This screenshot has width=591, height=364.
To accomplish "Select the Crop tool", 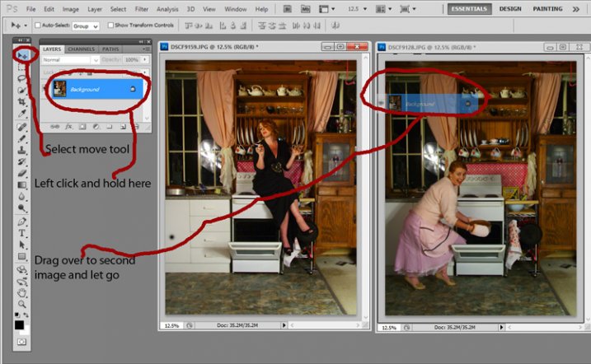I will [22, 101].
